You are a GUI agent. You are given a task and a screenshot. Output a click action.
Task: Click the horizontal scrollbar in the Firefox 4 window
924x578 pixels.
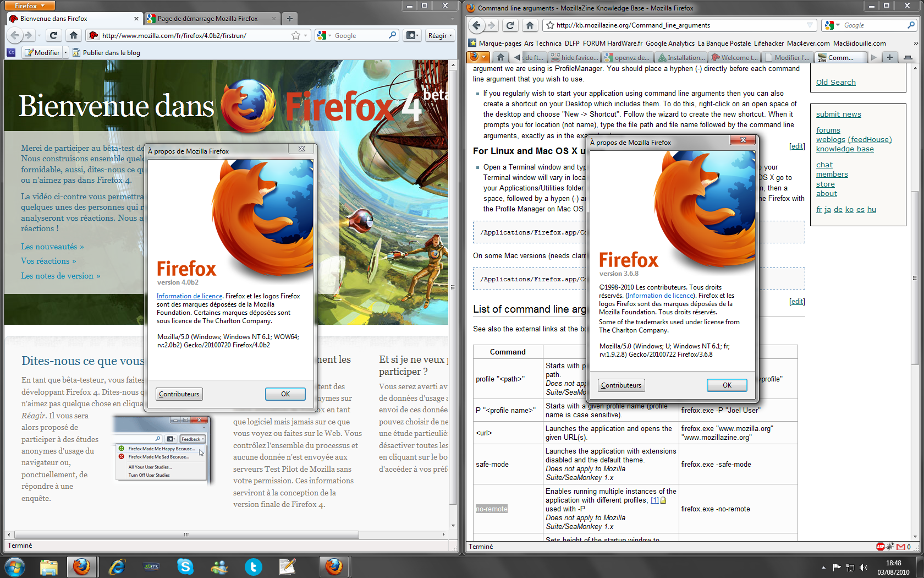pos(187,535)
